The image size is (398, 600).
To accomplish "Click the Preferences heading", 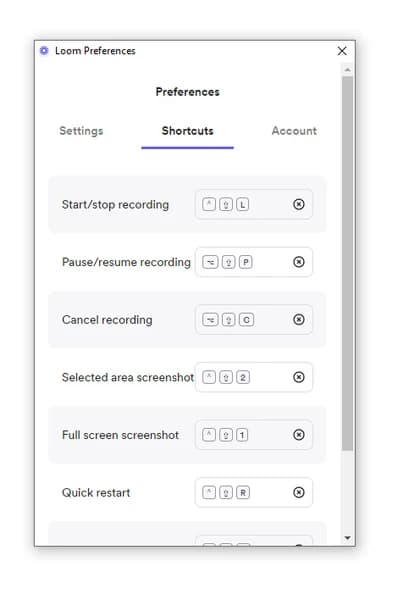I will pyautogui.click(x=188, y=92).
